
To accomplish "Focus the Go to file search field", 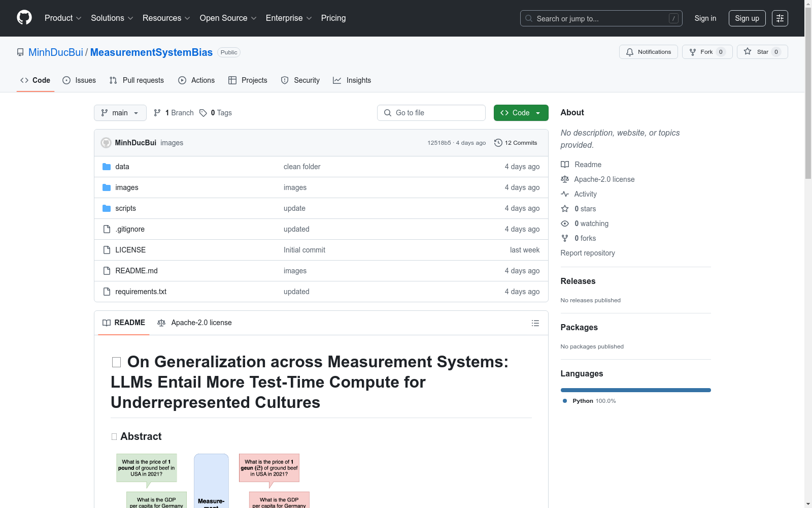I will coord(431,113).
